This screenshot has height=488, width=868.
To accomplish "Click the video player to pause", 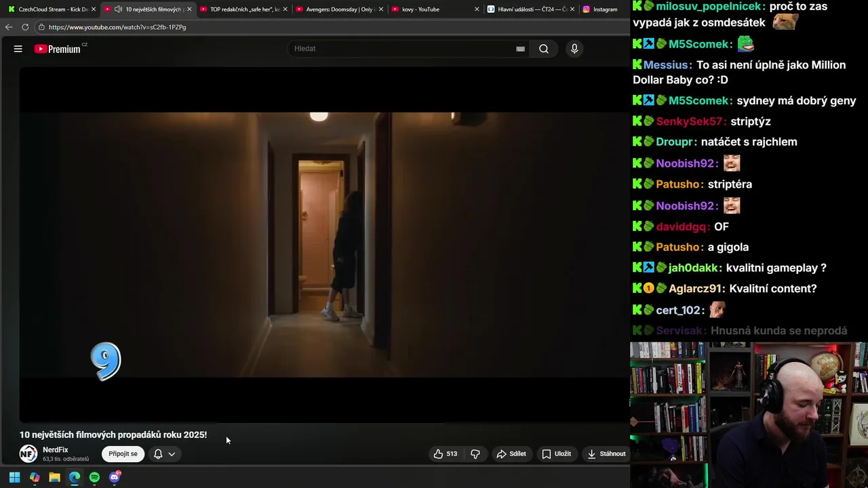I will (x=324, y=245).
